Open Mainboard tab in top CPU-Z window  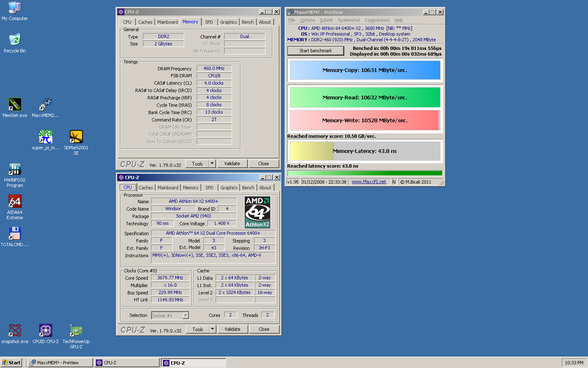[x=167, y=22]
